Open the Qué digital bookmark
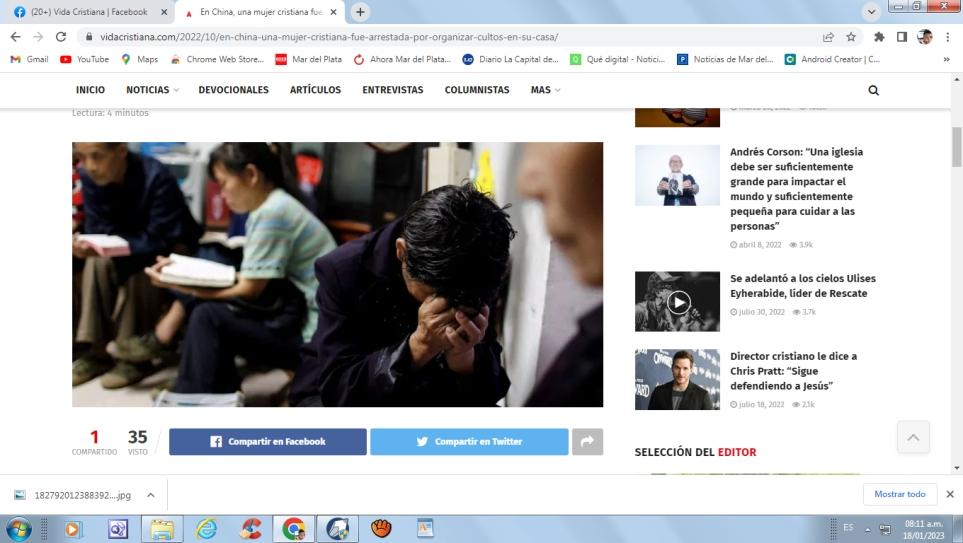The height and width of the screenshot is (543, 963). (617, 60)
